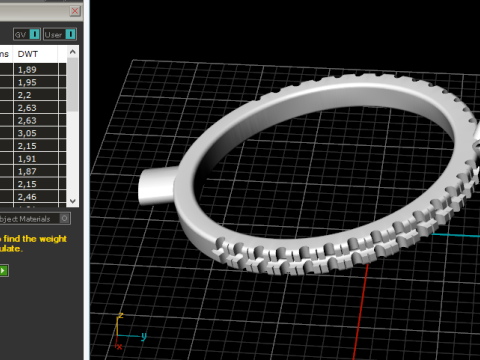
Task: Click the icon beside Object Materials
Action: pyautogui.click(x=65, y=219)
